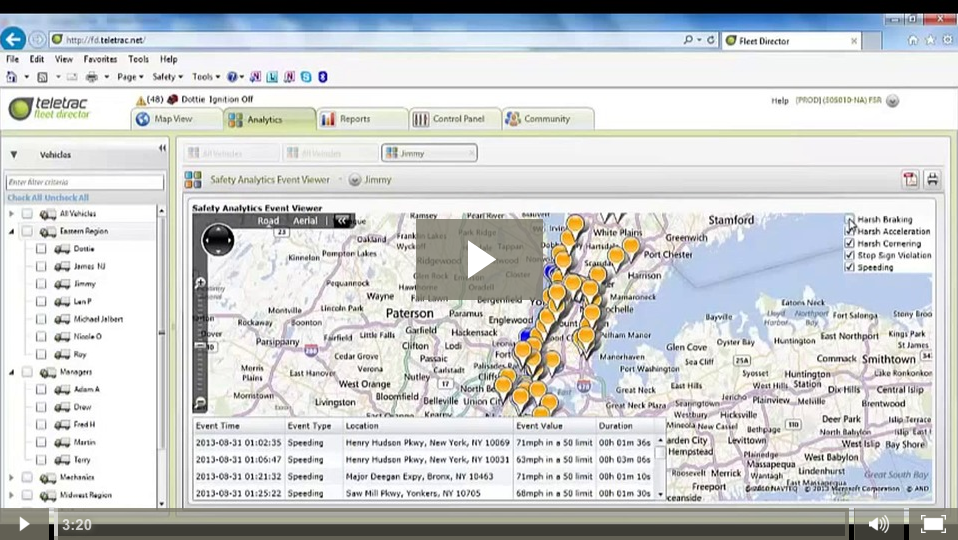Open the account dropdown near FSR

point(893,101)
